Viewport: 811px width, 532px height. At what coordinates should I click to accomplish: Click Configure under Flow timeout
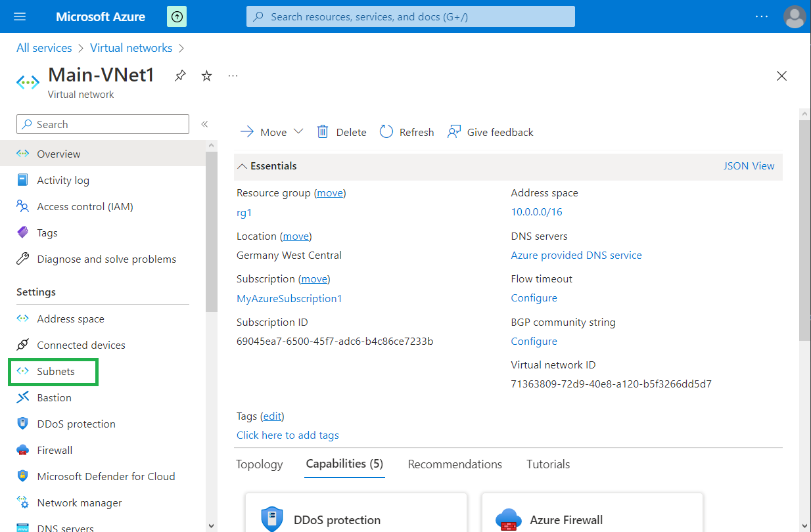tap(534, 298)
